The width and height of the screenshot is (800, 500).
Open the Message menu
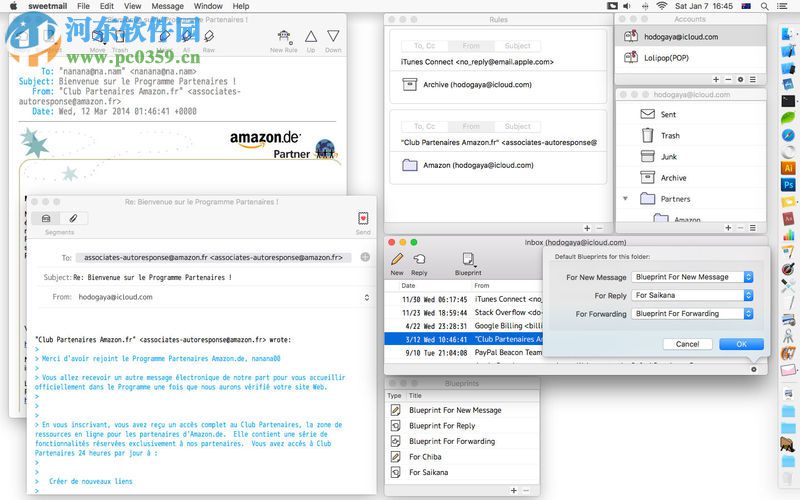(167, 6)
